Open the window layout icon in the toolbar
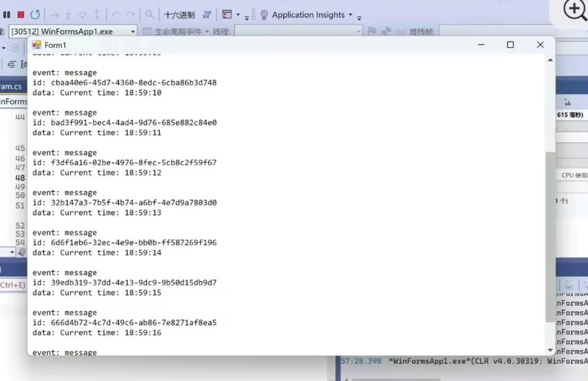 pyautogui.click(x=227, y=15)
